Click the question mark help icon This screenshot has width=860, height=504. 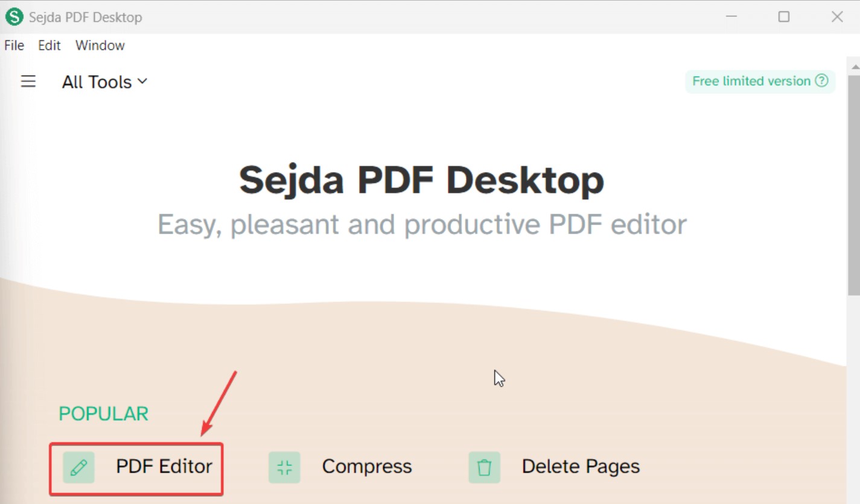pyautogui.click(x=821, y=81)
